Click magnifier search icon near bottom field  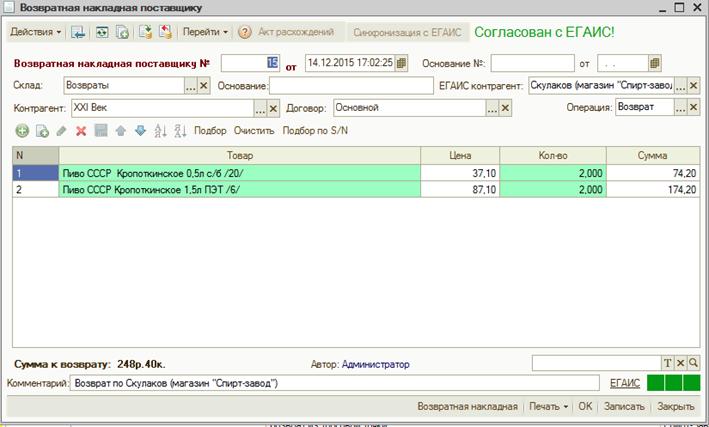[x=693, y=363]
